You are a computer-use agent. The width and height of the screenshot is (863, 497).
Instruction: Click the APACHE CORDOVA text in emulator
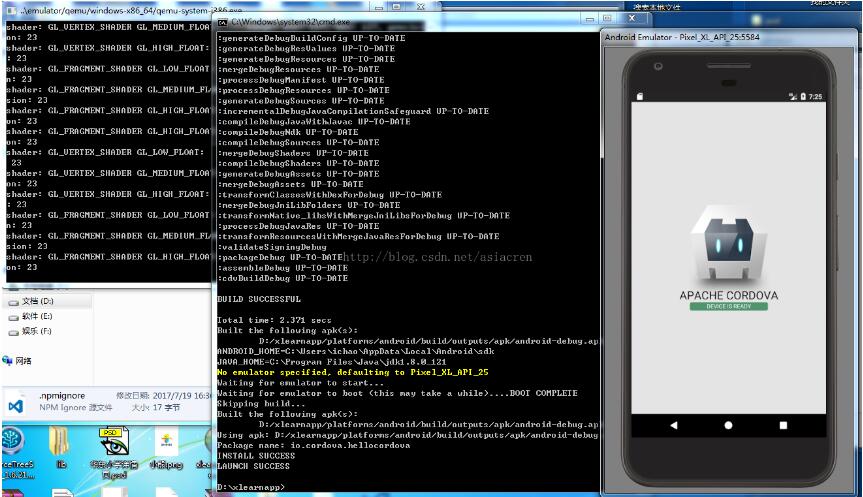tap(729, 295)
